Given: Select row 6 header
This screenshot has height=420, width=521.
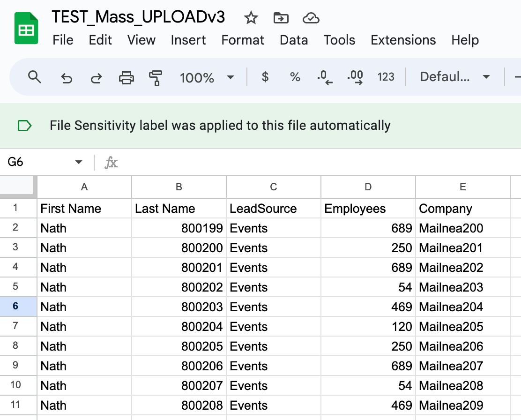Looking at the screenshot, I should click(x=18, y=306).
